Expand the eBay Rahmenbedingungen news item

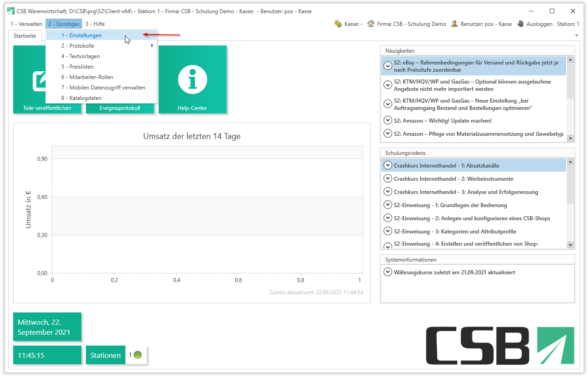[388, 66]
